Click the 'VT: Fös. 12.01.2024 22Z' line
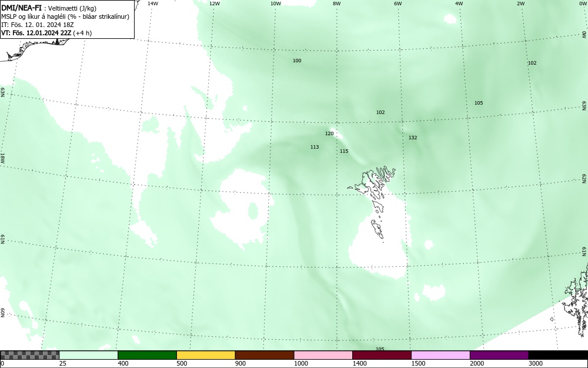 pos(36,33)
